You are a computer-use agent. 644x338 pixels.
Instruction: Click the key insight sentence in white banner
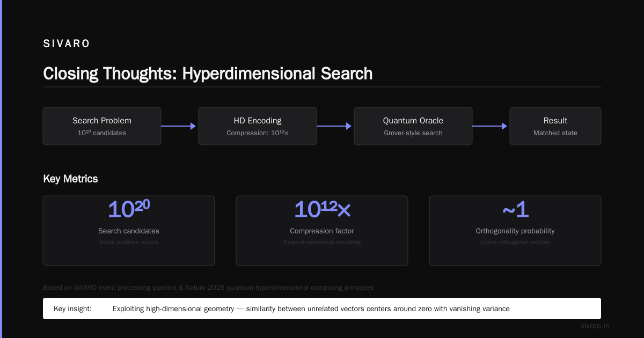coord(311,308)
